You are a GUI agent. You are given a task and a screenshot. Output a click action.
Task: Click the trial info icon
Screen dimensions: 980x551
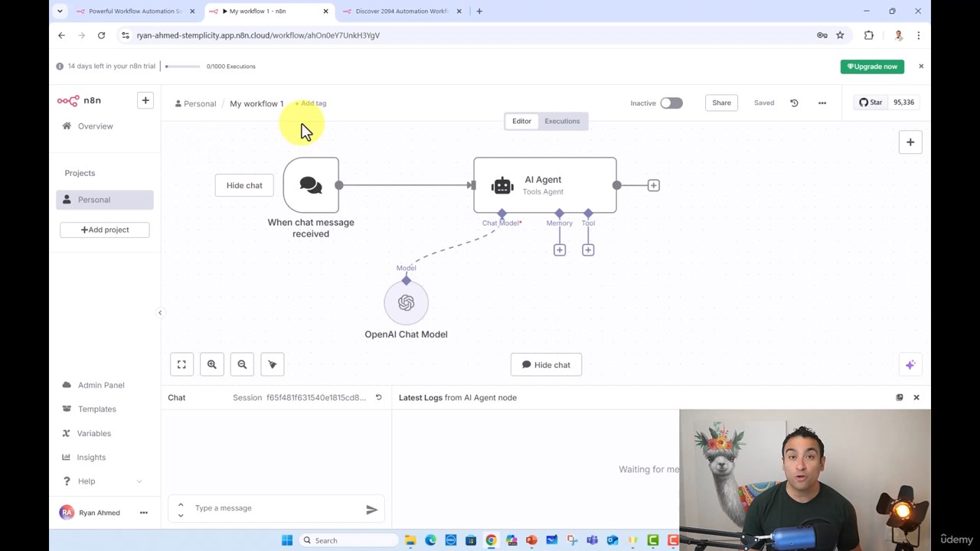[x=60, y=67]
